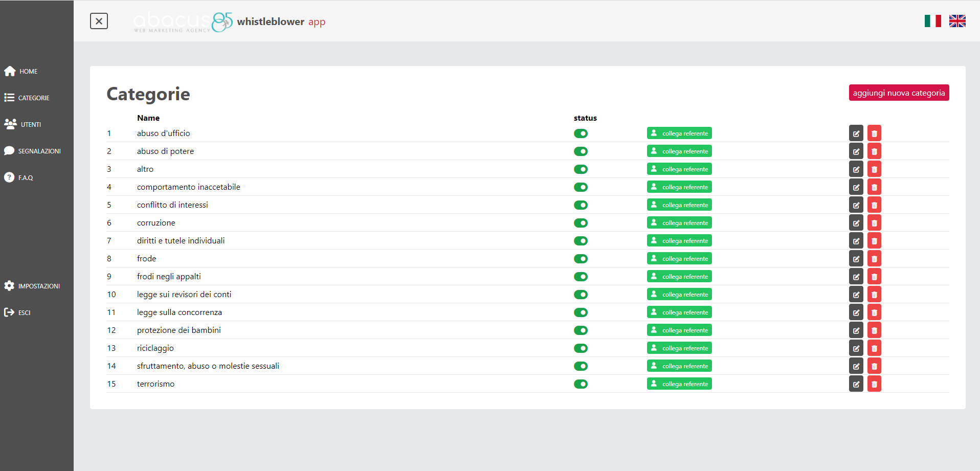The image size is (980, 471).
Task: Disable the conflitto di interessi status switch
Action: 581,205
